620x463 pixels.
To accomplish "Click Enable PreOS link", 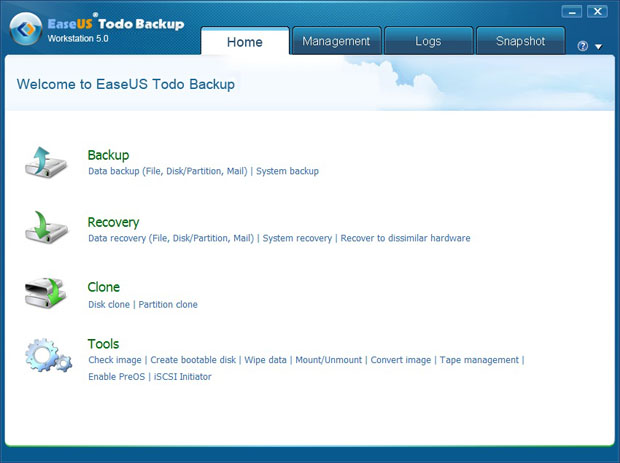I will coord(115,377).
